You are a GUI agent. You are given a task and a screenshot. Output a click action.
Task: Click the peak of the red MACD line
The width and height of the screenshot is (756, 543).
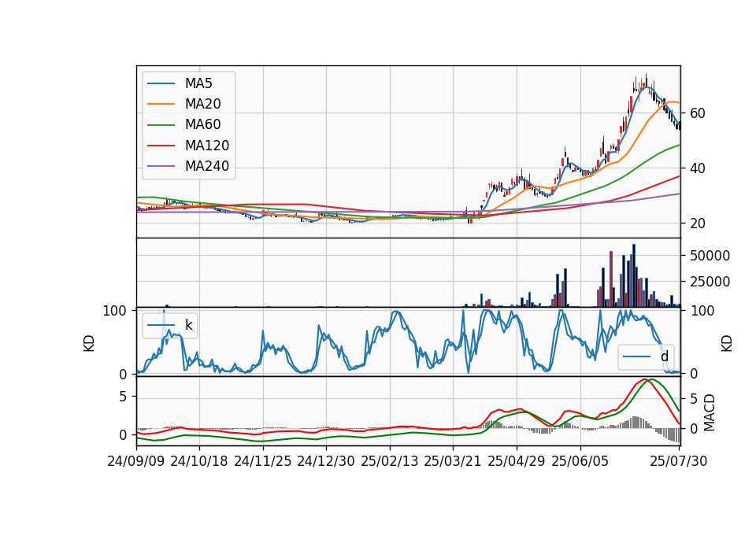pyautogui.click(x=644, y=379)
